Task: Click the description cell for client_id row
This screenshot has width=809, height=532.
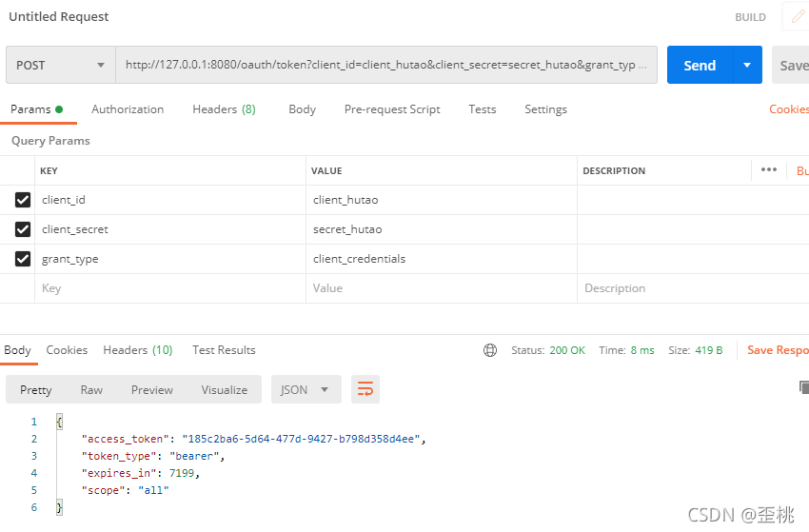Action: coord(693,200)
